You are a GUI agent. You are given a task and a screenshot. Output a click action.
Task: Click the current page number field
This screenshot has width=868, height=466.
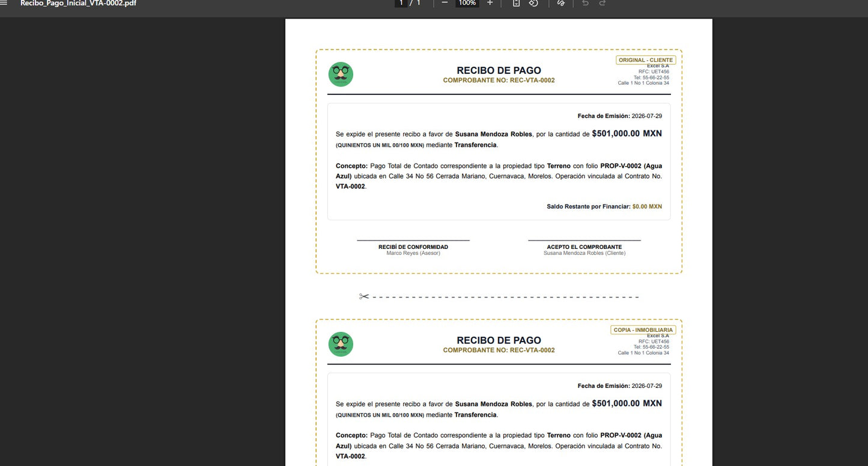[401, 3]
